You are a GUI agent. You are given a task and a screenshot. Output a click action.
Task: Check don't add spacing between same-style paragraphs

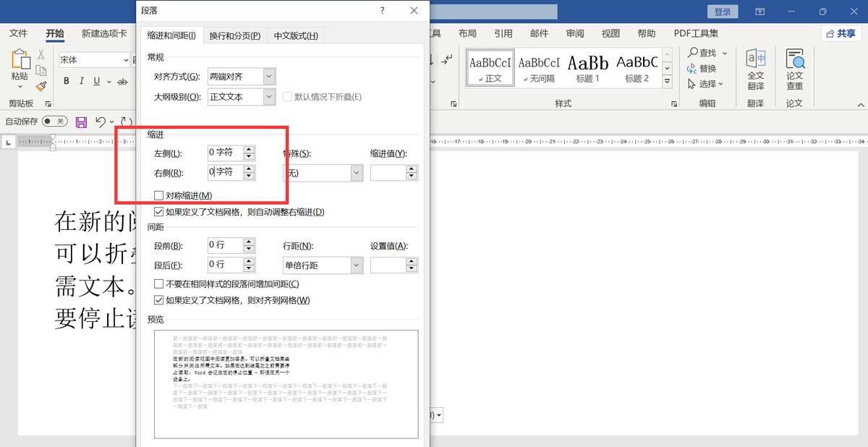click(x=158, y=284)
